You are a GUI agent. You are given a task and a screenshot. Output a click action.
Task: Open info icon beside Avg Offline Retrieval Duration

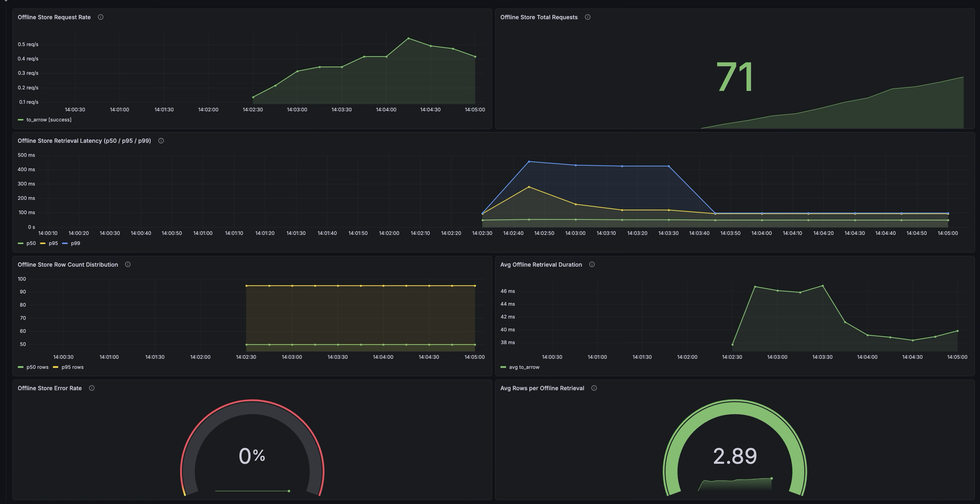pyautogui.click(x=592, y=265)
